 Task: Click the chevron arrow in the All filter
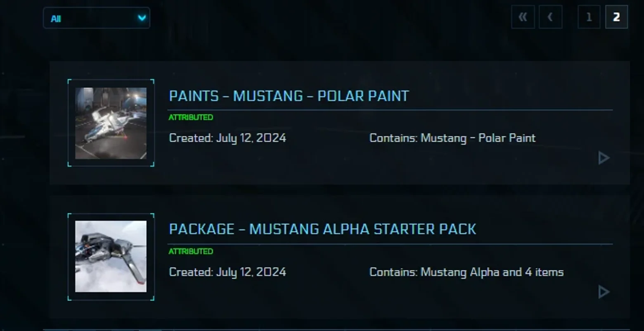click(142, 18)
